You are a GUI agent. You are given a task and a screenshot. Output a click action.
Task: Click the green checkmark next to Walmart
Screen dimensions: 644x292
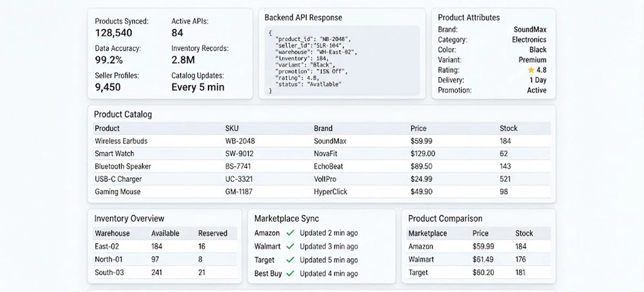pyautogui.click(x=291, y=246)
